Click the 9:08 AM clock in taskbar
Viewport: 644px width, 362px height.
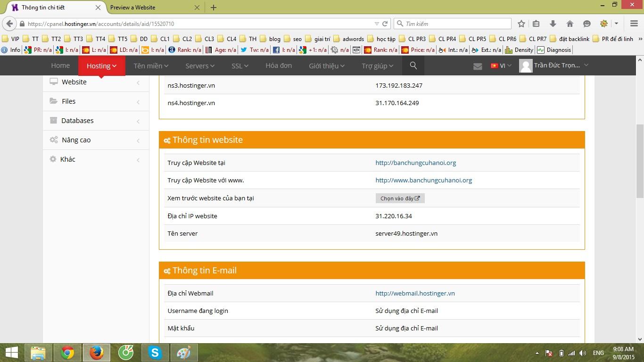(x=623, y=349)
